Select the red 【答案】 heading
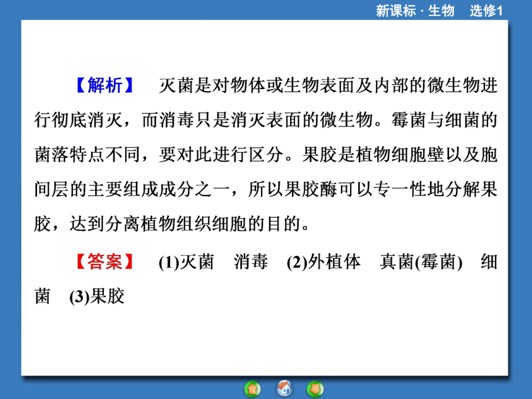Screen dimensions: 532x399 pyautogui.click(x=105, y=262)
